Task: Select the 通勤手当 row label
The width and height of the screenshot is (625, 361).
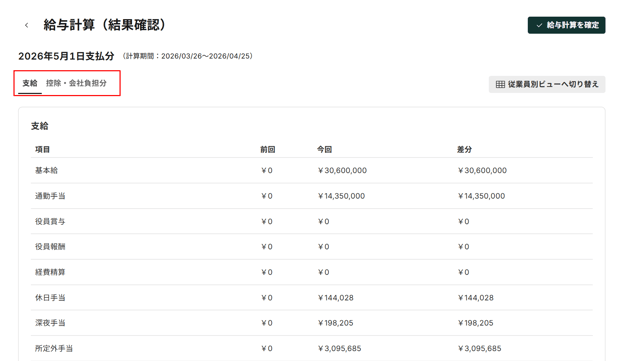Action: coord(50,196)
